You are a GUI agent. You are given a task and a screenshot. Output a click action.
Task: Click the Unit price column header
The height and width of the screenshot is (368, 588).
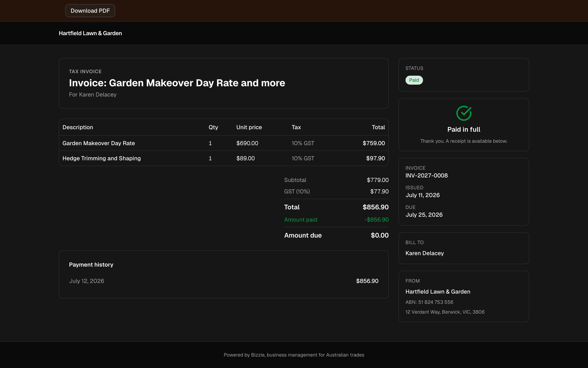pos(249,127)
